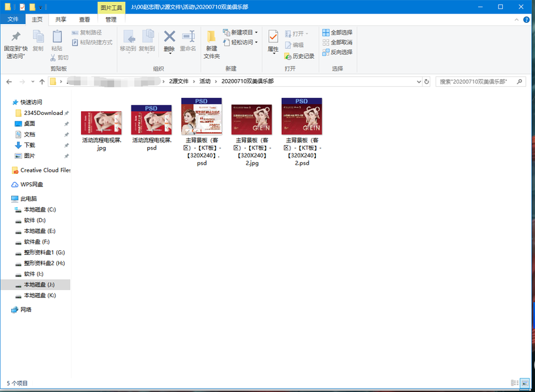This screenshot has width=535, height=392.
Task: Expand the address bar history dropdown
Action: (x=419, y=82)
